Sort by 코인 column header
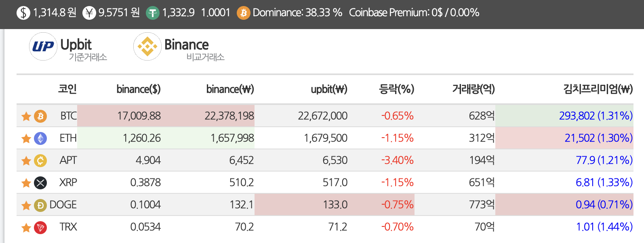Viewport: 644px width, 243px height. point(67,89)
